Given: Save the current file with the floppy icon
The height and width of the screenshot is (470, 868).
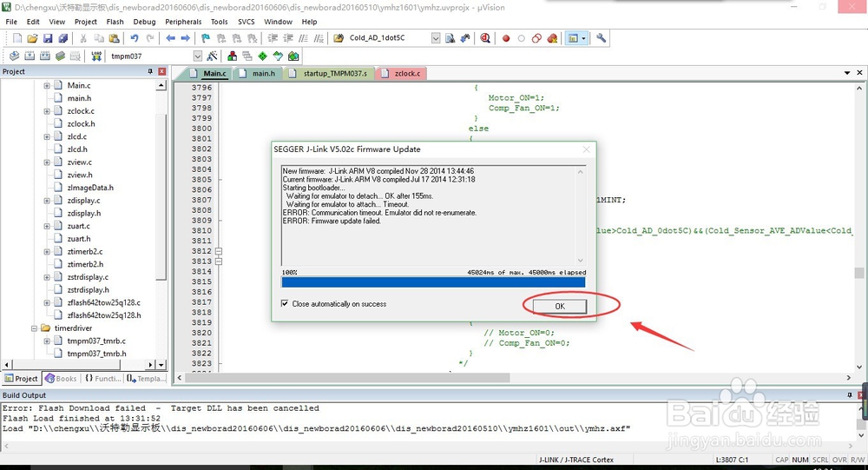Looking at the screenshot, I should (48, 38).
